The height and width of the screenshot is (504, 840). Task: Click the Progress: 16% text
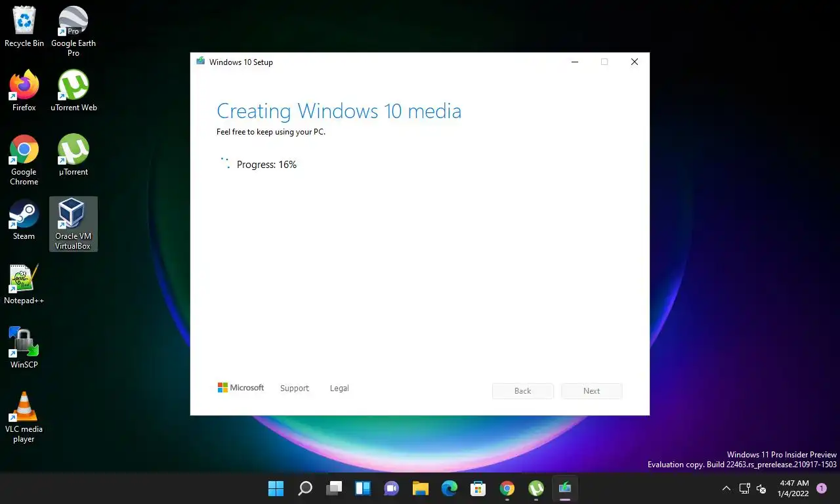click(266, 165)
